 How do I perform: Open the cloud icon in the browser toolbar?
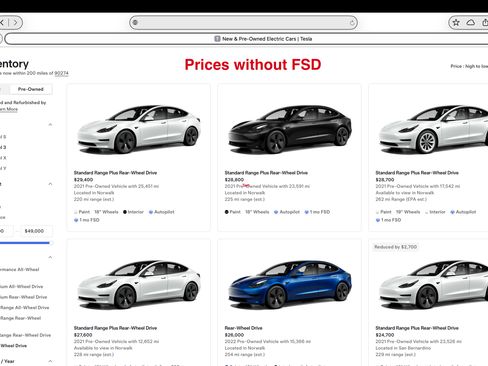(470, 23)
